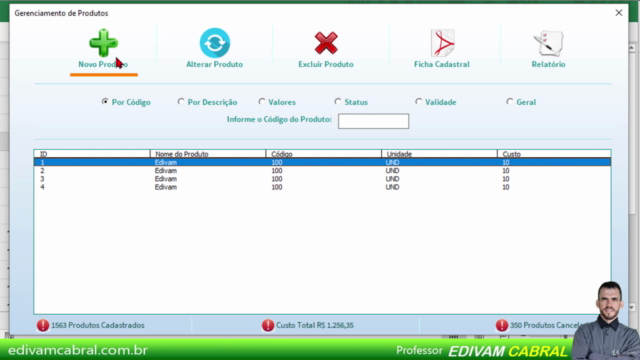The image size is (640, 360).
Task: Focus the Código do Produto input field
Action: click(373, 121)
